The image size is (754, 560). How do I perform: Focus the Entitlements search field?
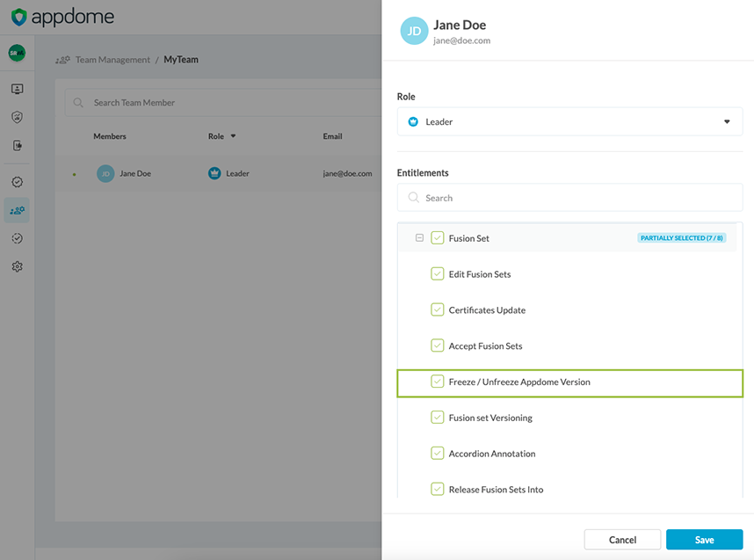point(569,198)
